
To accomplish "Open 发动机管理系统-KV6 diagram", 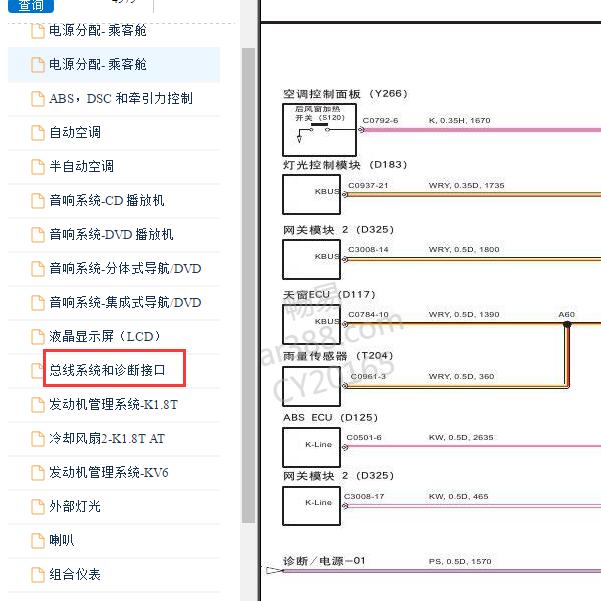I will click(109, 472).
